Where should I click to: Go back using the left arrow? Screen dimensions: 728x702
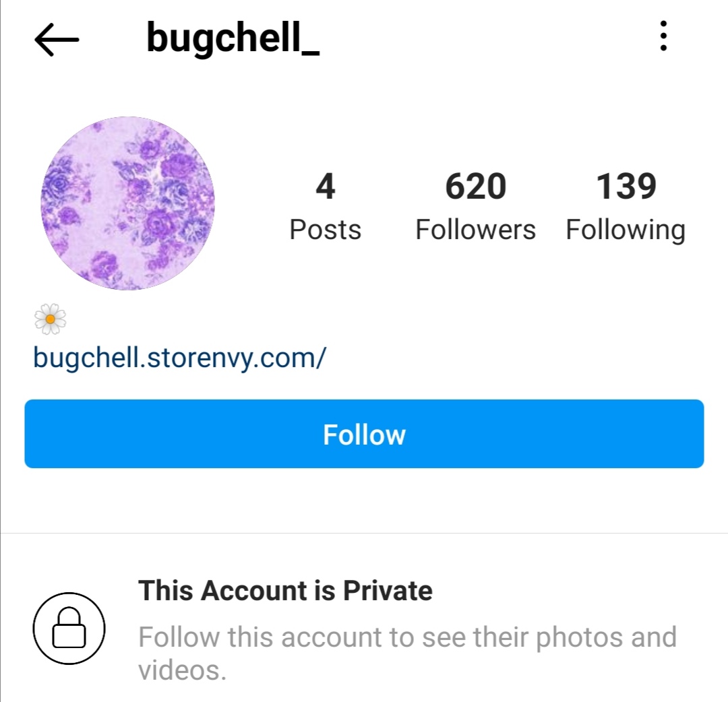[x=57, y=40]
